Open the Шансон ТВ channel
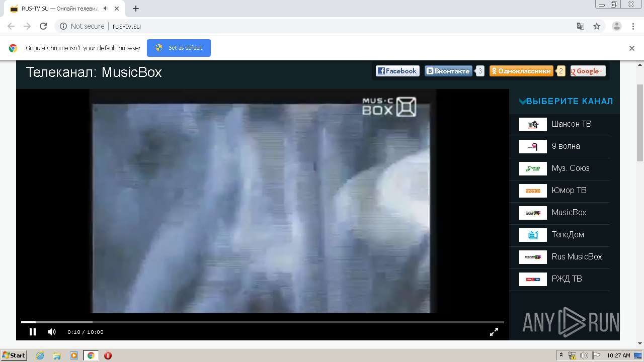The height and width of the screenshot is (362, 644). (x=572, y=124)
